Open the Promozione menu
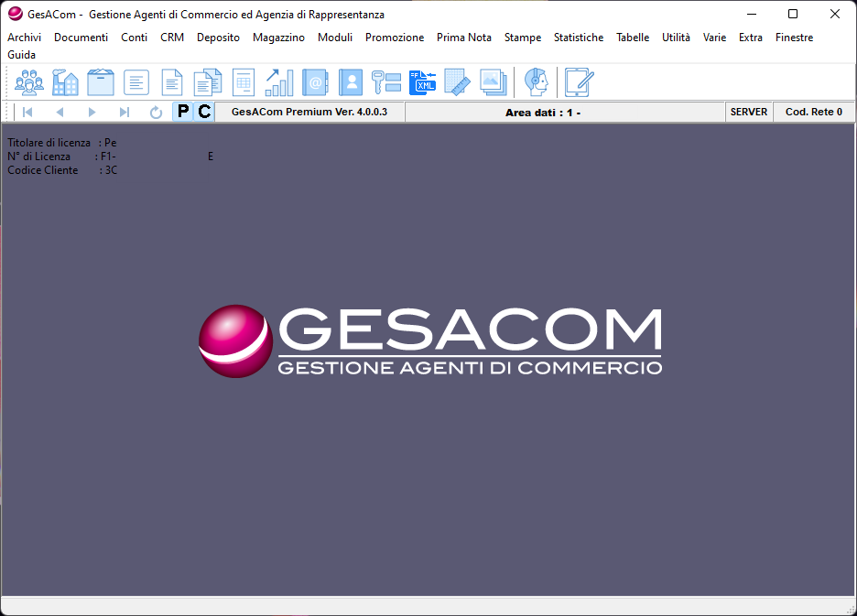 (x=395, y=38)
